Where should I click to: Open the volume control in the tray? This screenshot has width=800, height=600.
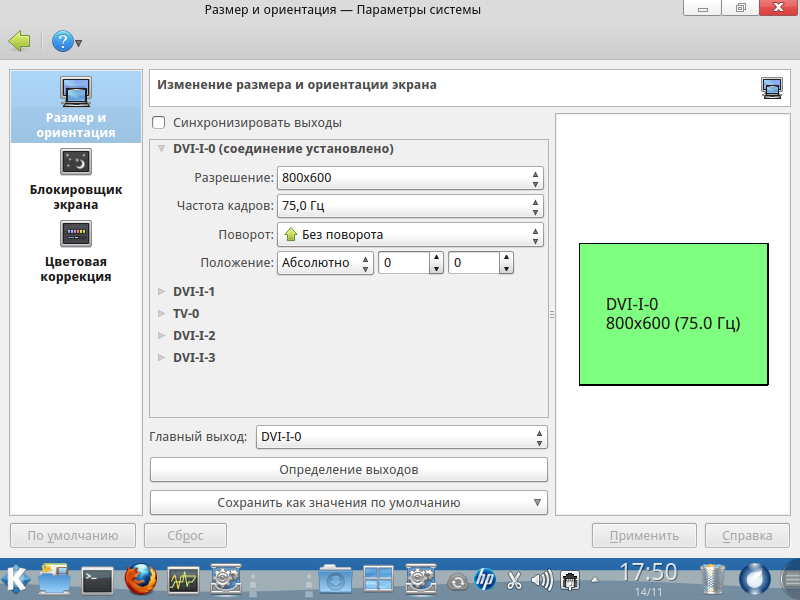542,581
